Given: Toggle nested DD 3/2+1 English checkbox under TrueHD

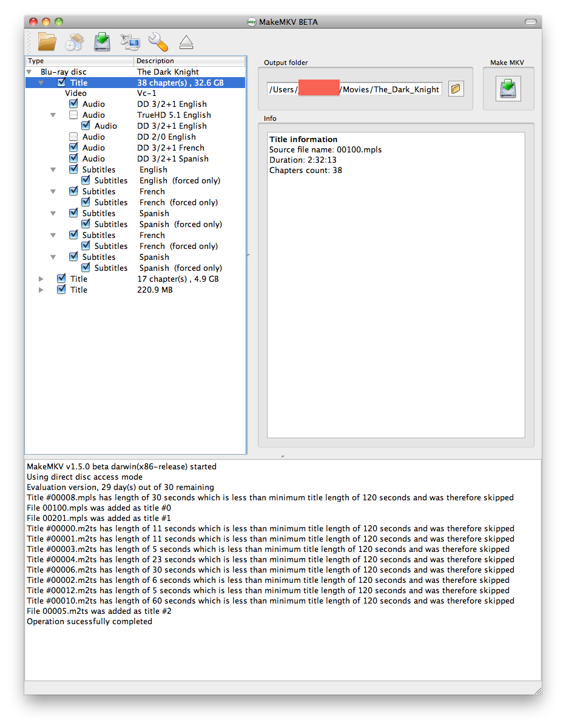Looking at the screenshot, I should coord(86,125).
